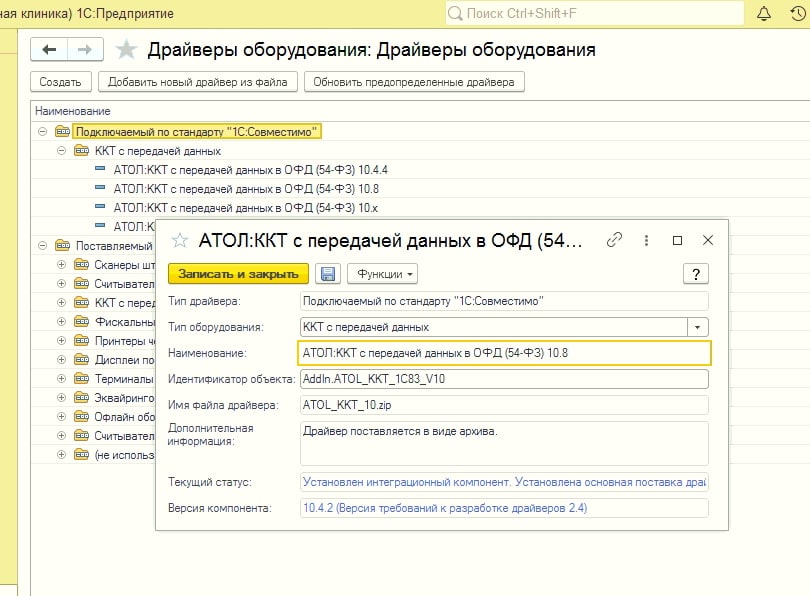This screenshot has width=810, height=596.
Task: Select driver АТОЛ:ККТ 10.4.4 row
Action: pyautogui.click(x=251, y=170)
